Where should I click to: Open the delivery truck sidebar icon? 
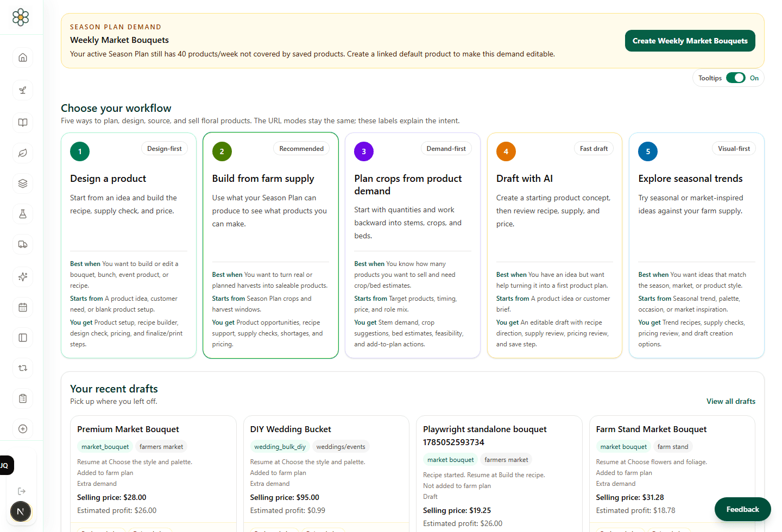[x=23, y=244]
